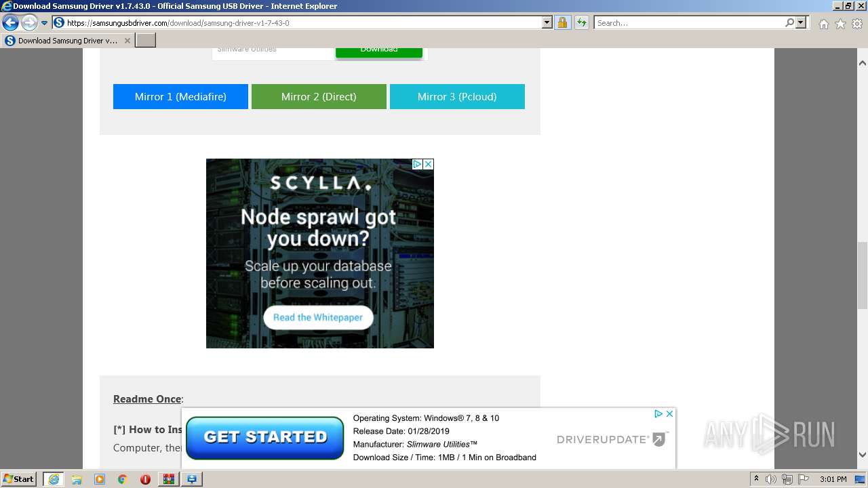View the security lock report icon
The width and height of the screenshot is (868, 488).
[562, 22]
